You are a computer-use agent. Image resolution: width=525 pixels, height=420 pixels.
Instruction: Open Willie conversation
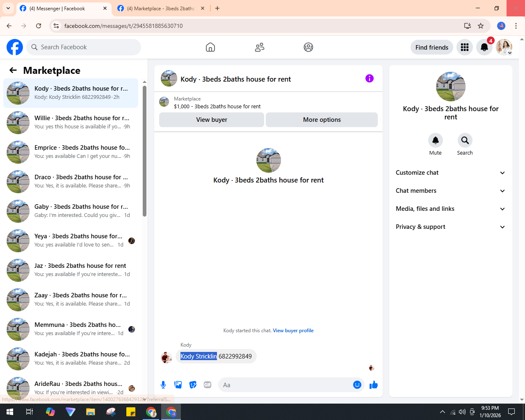coord(71,123)
